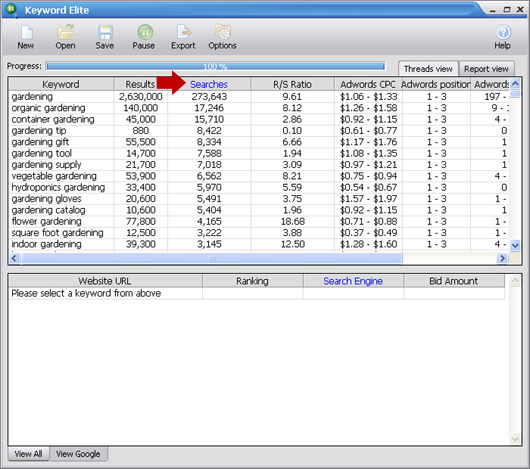Select the 'gardening tip' keyword
This screenshot has width=530, height=469.
(39, 131)
